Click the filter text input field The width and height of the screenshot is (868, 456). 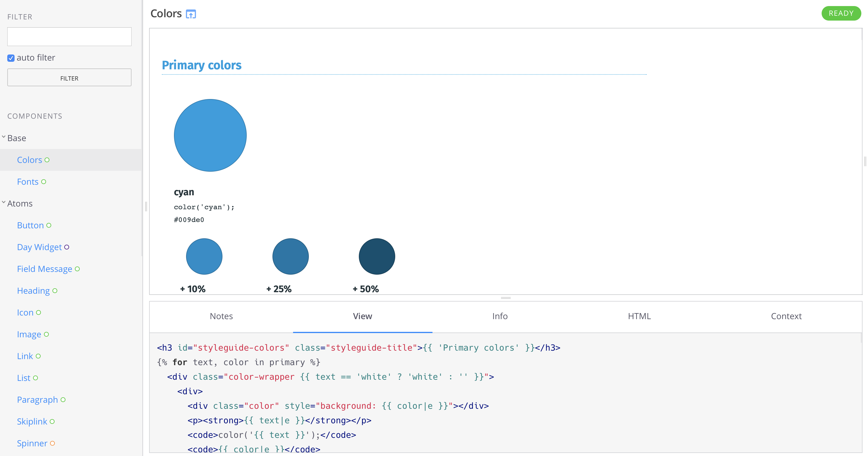pyautogui.click(x=69, y=36)
